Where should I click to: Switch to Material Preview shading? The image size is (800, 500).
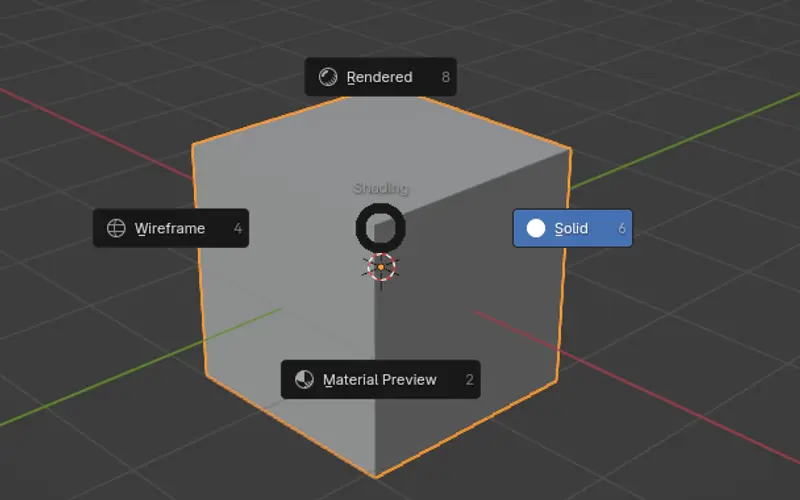(381, 380)
